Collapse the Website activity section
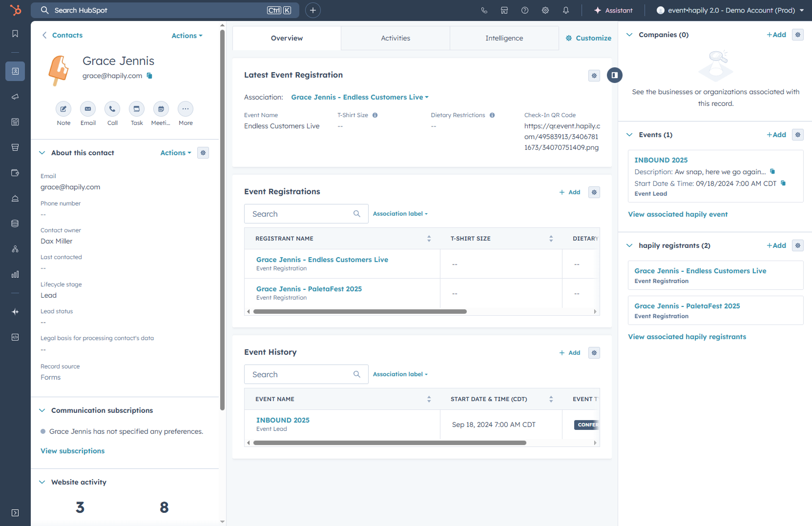The width and height of the screenshot is (812, 526). tap(42, 482)
